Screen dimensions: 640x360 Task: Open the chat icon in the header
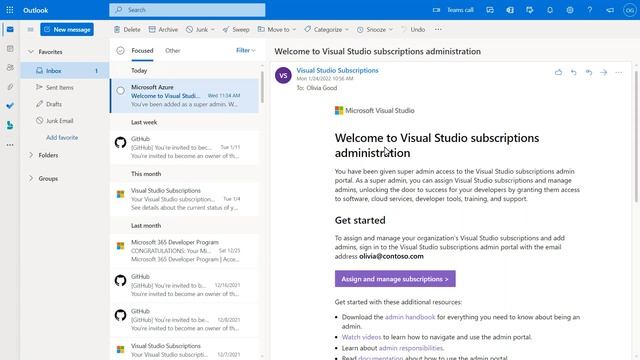[490, 10]
